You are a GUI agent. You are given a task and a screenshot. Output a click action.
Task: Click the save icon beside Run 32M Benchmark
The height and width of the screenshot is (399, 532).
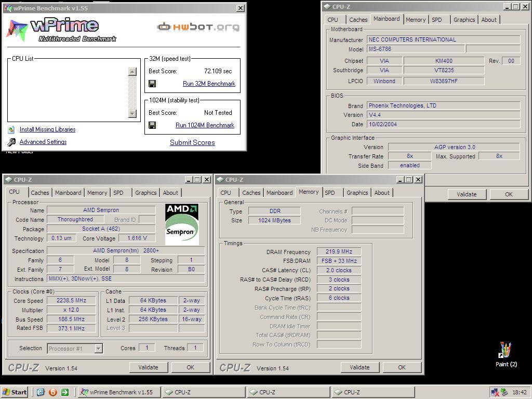(152, 84)
